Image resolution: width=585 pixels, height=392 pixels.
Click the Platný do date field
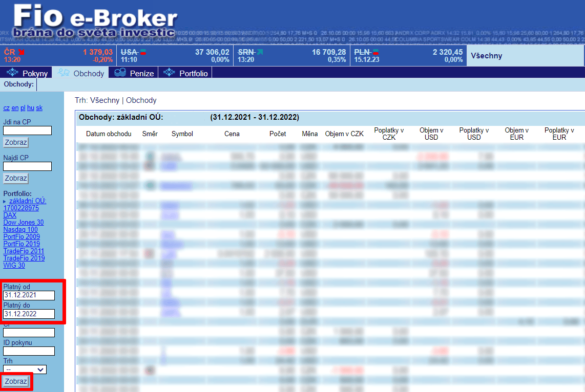29,314
